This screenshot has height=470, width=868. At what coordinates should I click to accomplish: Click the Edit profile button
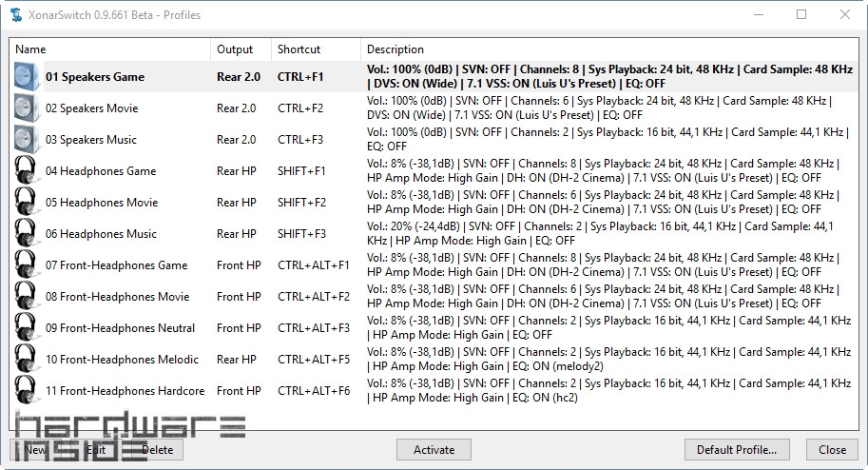click(x=96, y=449)
